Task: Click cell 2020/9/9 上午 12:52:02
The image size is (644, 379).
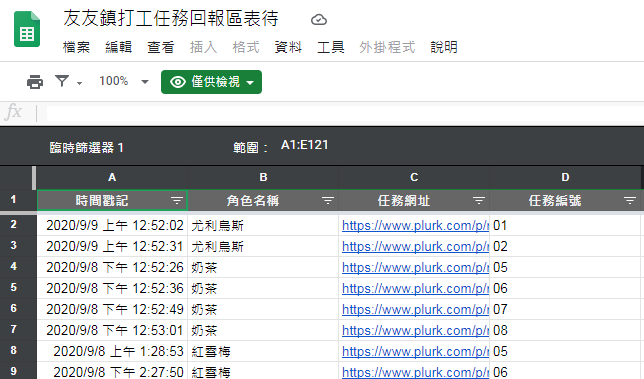Action: 112,225
